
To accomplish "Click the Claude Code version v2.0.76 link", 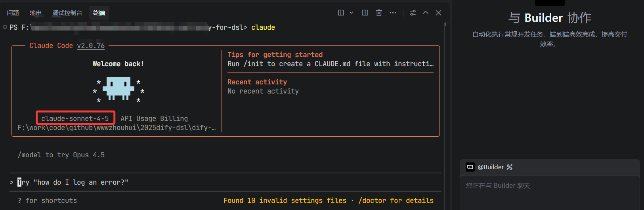I will pos(91,46).
